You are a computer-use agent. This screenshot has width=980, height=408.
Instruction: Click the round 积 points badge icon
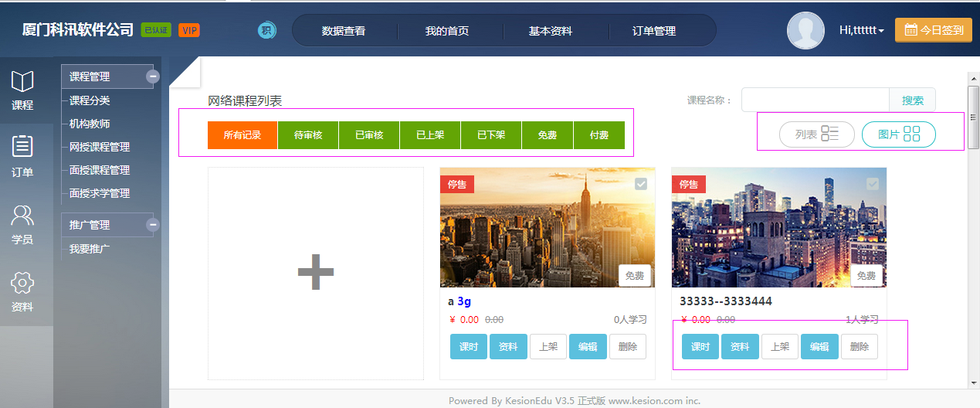(x=266, y=31)
